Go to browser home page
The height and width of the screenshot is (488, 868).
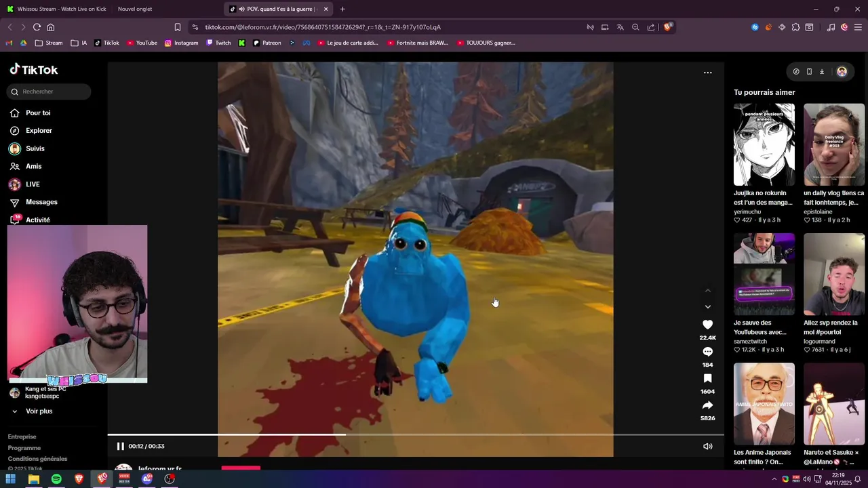pos(50,27)
